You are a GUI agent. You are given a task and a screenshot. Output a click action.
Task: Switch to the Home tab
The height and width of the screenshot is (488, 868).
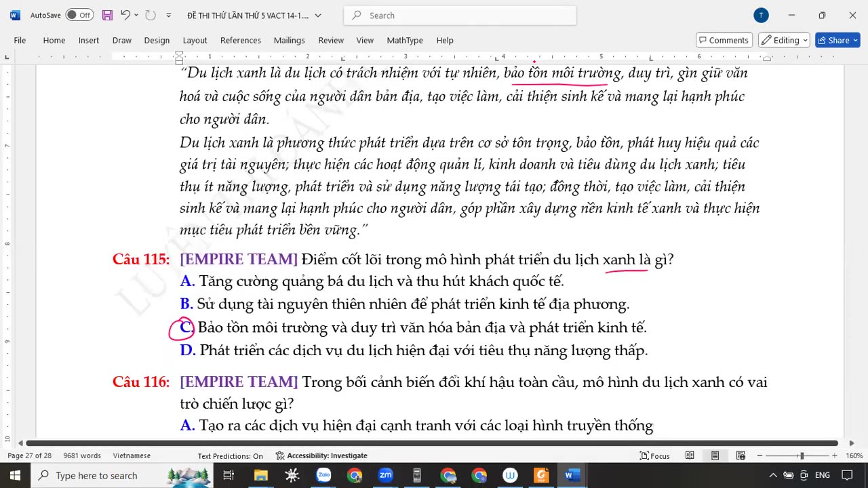click(x=54, y=40)
